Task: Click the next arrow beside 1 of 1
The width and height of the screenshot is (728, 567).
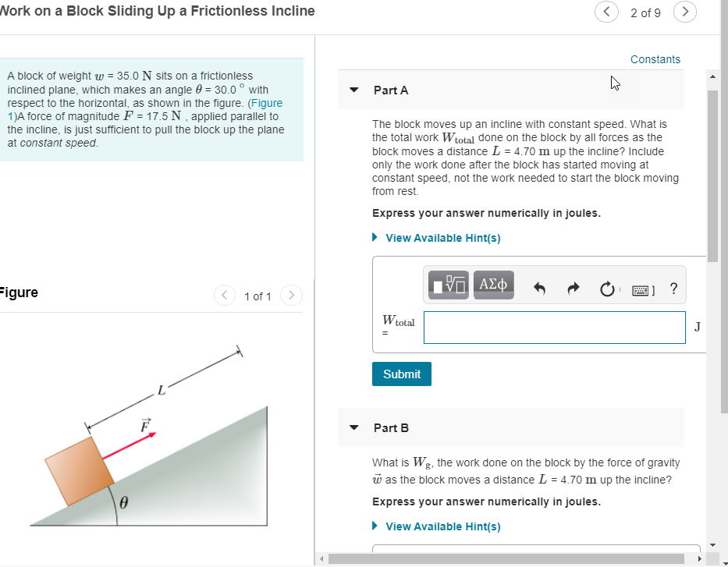Action: (x=290, y=296)
